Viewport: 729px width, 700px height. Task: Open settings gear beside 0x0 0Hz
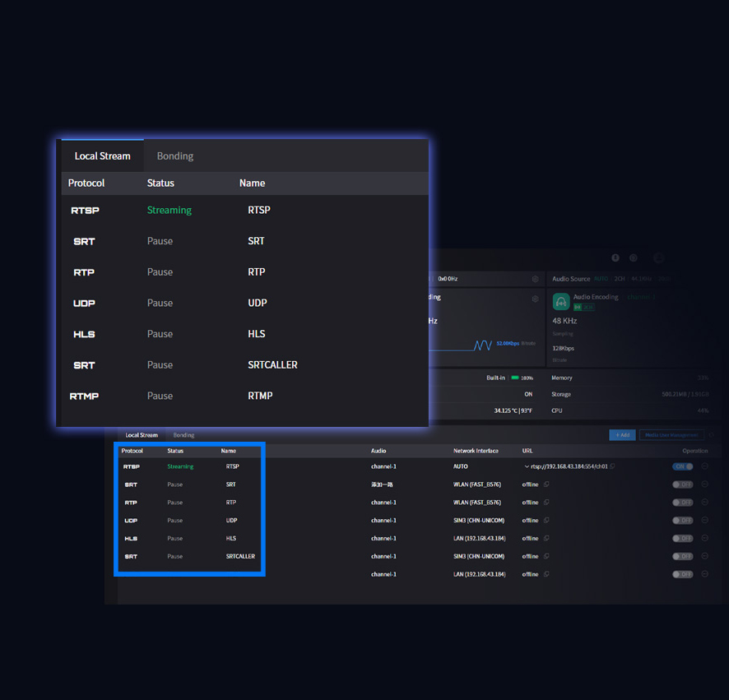(x=535, y=279)
